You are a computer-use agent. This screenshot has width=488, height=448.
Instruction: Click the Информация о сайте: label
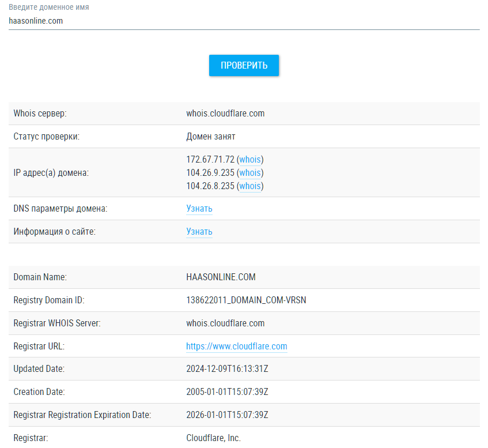point(55,231)
